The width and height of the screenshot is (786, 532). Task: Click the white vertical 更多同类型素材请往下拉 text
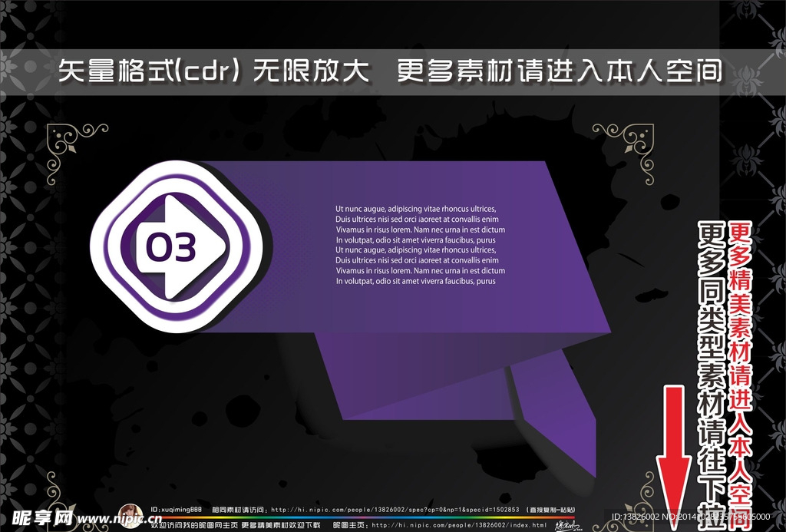click(712, 376)
